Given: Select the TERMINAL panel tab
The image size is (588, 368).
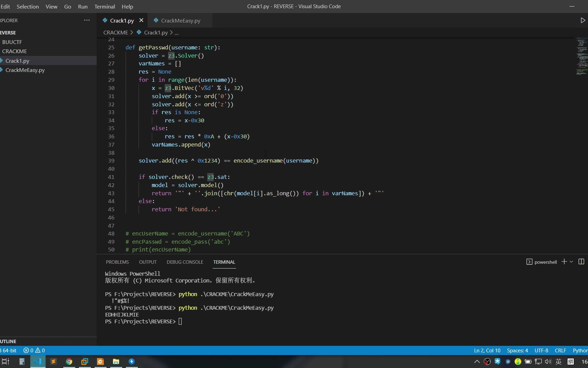Looking at the screenshot, I should tap(224, 262).
